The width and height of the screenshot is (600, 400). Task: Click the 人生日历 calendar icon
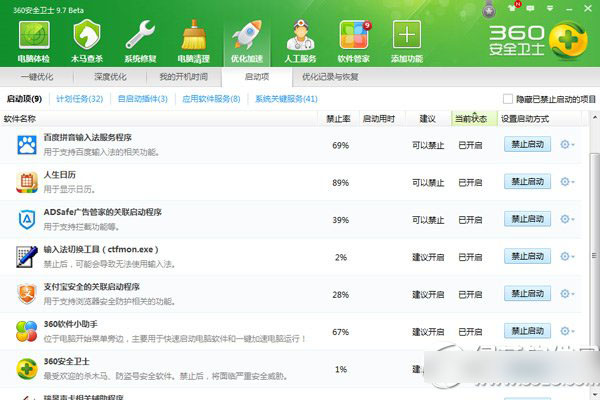27,182
